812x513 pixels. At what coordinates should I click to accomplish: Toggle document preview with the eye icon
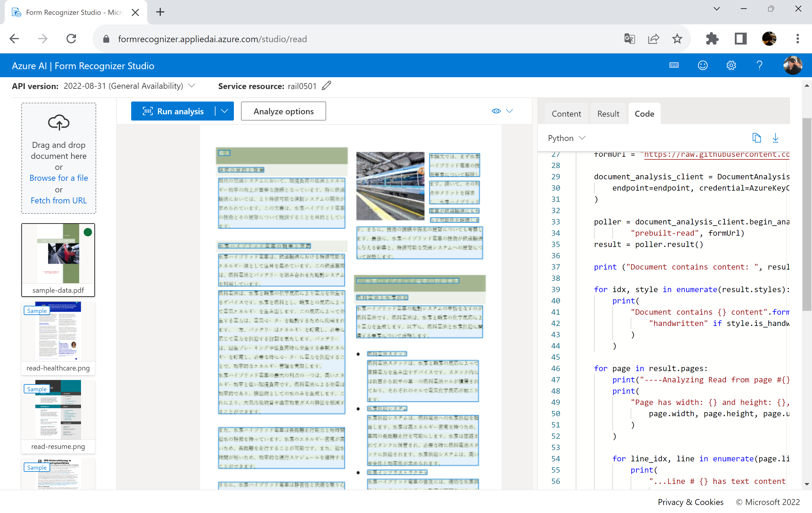pyautogui.click(x=496, y=111)
